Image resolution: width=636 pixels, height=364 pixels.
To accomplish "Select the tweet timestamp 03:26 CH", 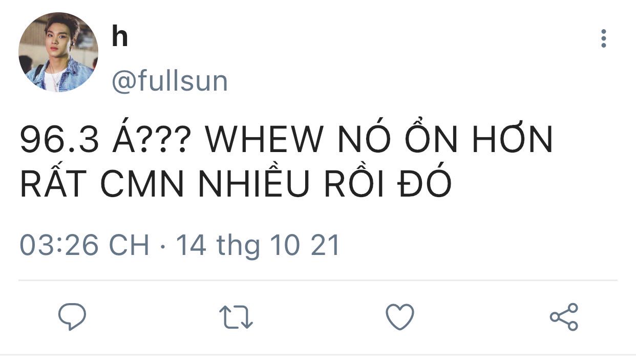I will pyautogui.click(x=84, y=245).
